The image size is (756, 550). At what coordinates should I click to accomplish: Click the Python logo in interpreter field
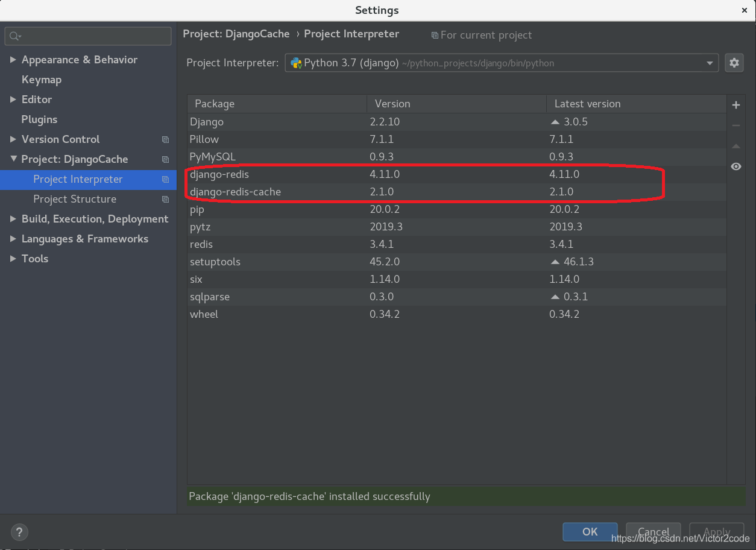(296, 63)
